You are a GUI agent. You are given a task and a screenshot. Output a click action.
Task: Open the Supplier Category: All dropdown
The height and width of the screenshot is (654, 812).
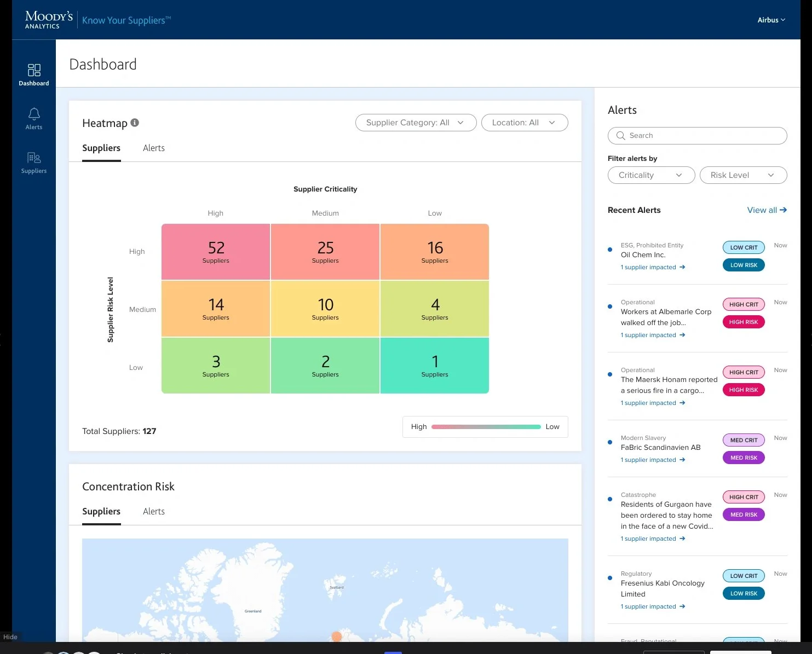pyautogui.click(x=416, y=123)
